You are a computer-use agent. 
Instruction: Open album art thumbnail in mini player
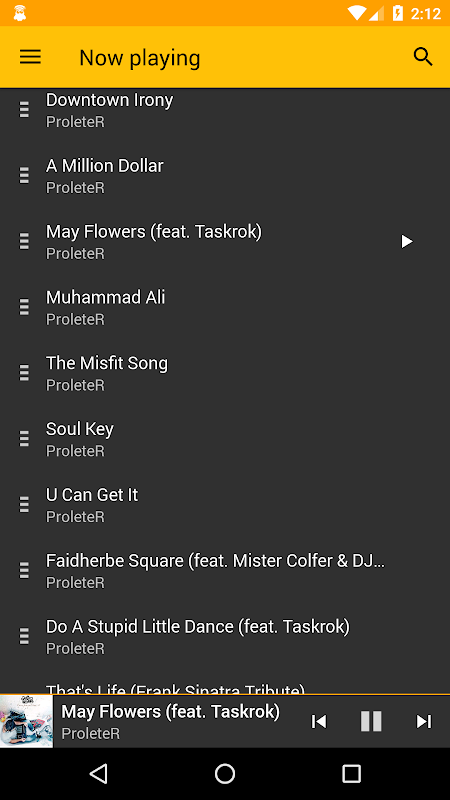[26, 721]
